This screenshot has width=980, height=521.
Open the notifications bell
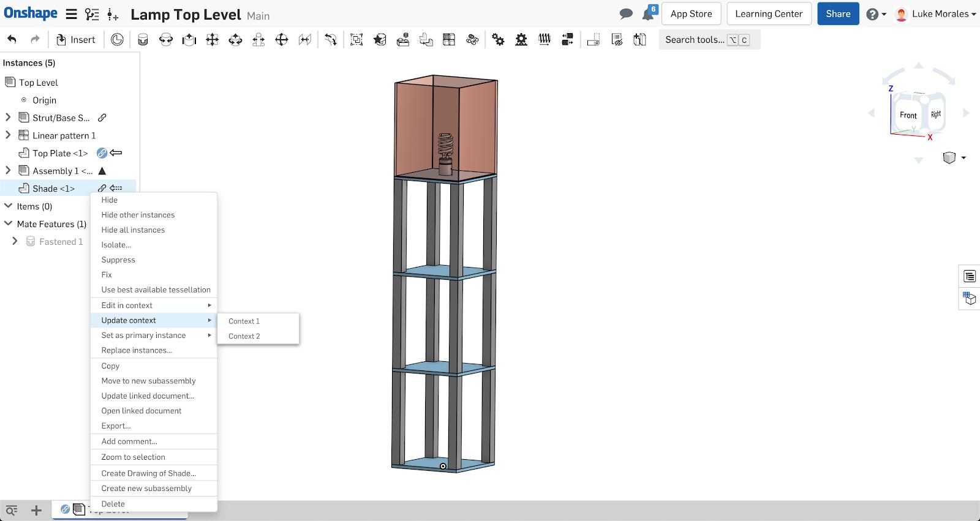point(648,14)
